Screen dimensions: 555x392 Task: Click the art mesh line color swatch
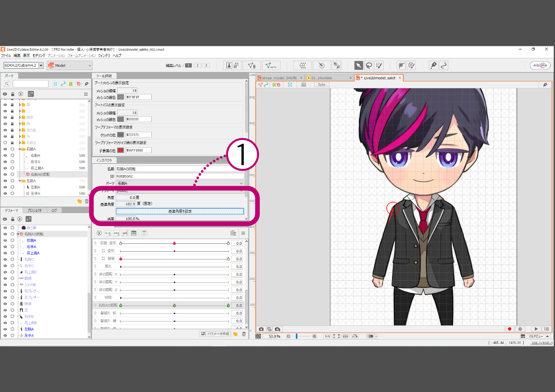[121, 97]
